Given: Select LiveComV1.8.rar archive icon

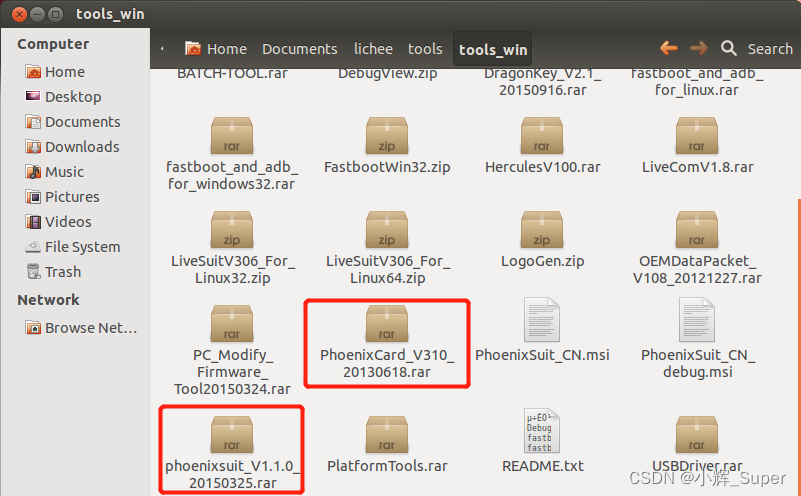Looking at the screenshot, I should pos(697,136).
